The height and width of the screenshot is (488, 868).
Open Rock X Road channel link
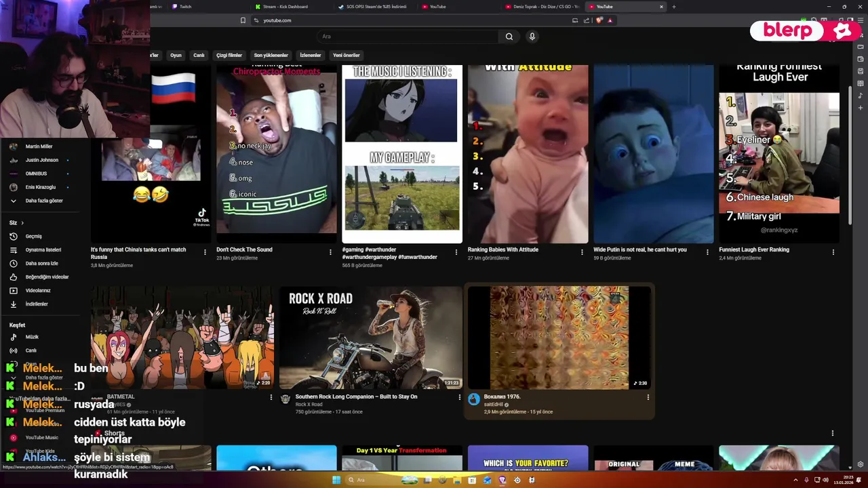pos(309,405)
